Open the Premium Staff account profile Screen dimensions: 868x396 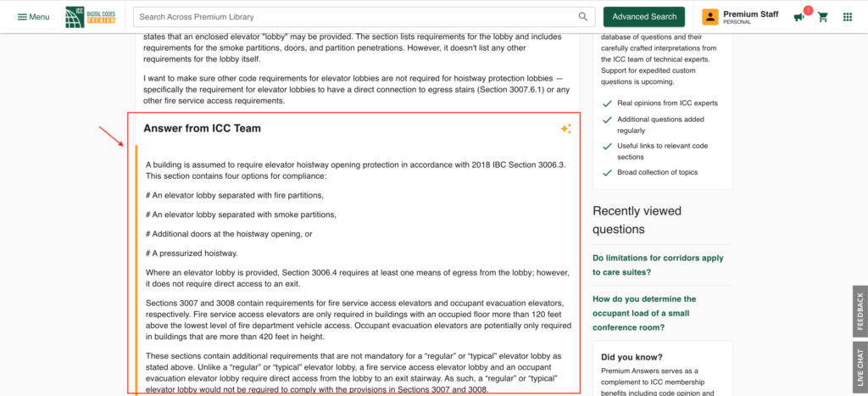tap(741, 17)
